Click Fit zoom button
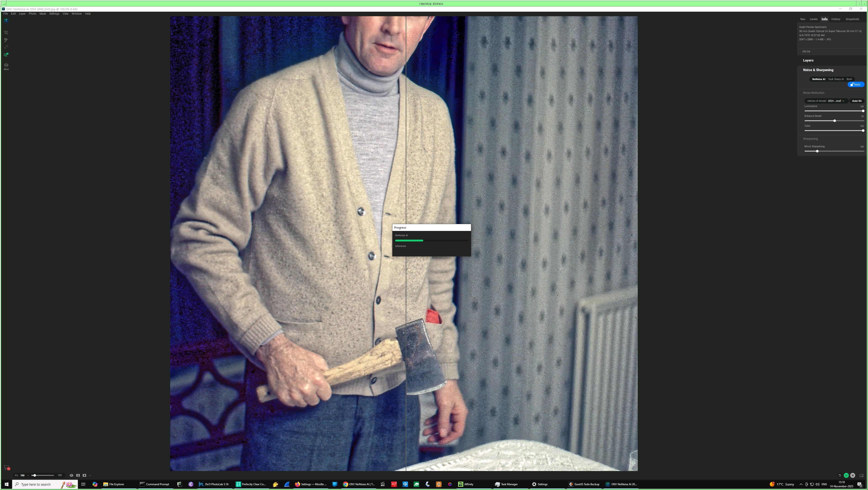Screen dimensions: 868x490 [x=16, y=476]
